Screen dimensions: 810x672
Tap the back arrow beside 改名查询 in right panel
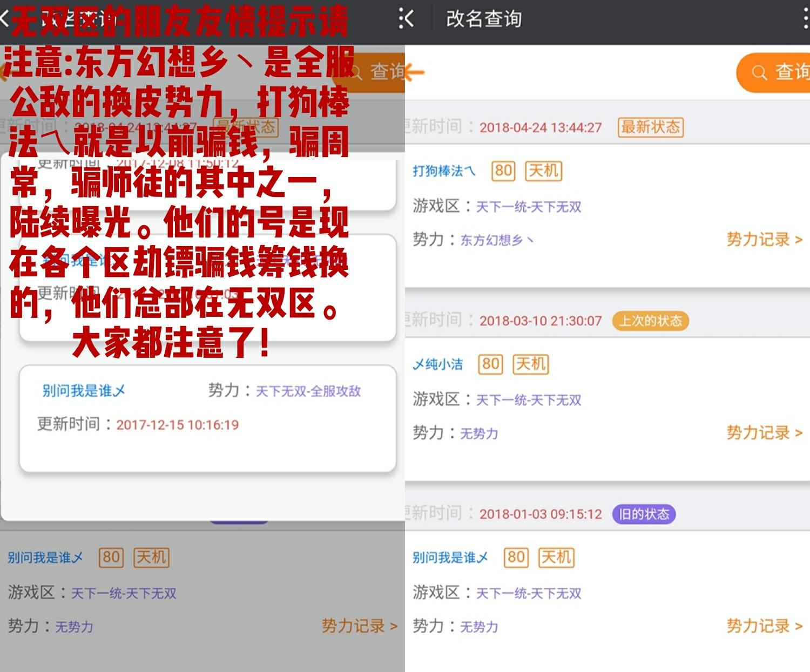pos(409,19)
